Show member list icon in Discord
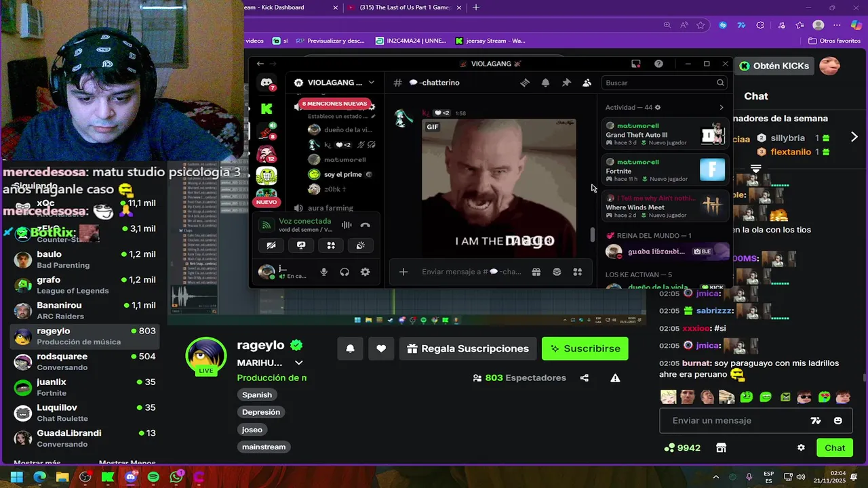 click(x=587, y=83)
